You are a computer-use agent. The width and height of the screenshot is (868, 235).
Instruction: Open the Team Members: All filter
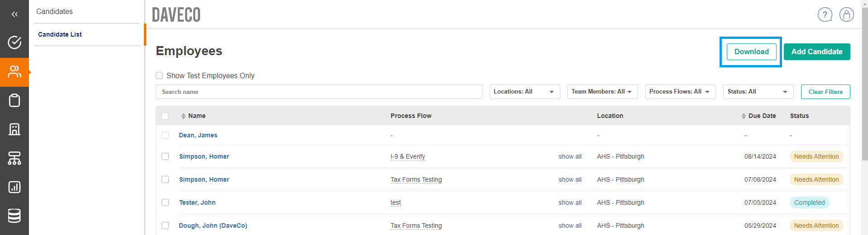(x=602, y=92)
